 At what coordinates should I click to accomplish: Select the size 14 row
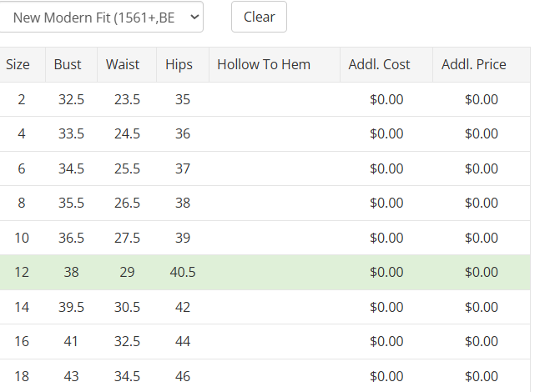point(22,307)
